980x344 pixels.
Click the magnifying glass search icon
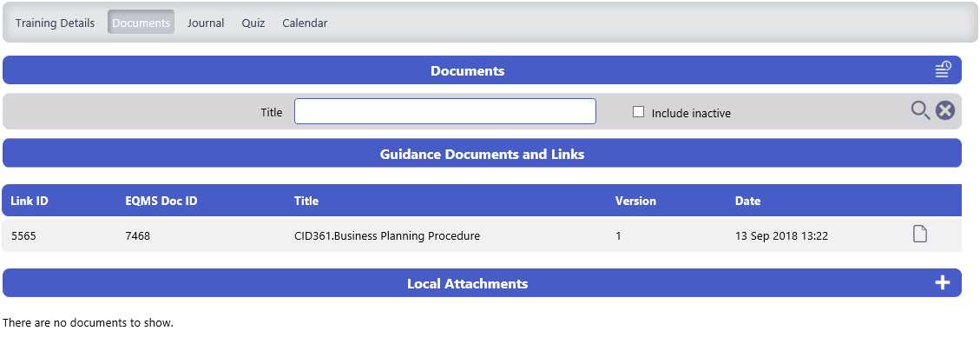(x=920, y=110)
